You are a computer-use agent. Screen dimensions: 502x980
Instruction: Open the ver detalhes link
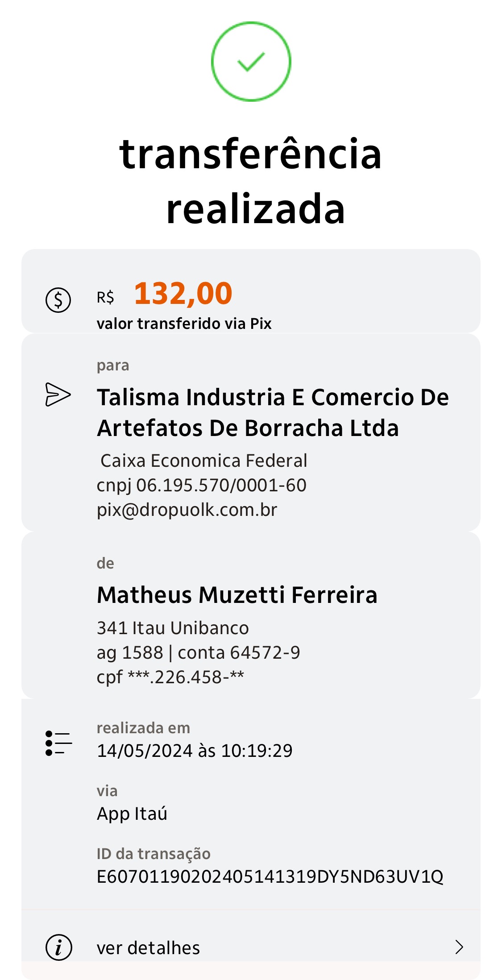(148, 947)
